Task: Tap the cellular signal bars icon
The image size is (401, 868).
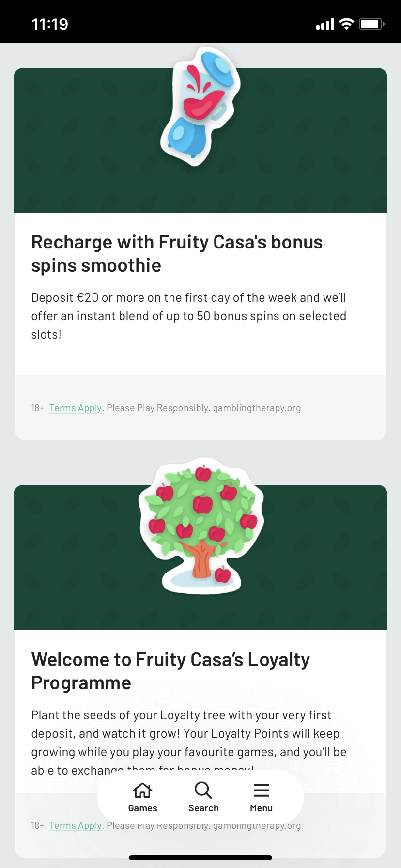Action: tap(325, 24)
